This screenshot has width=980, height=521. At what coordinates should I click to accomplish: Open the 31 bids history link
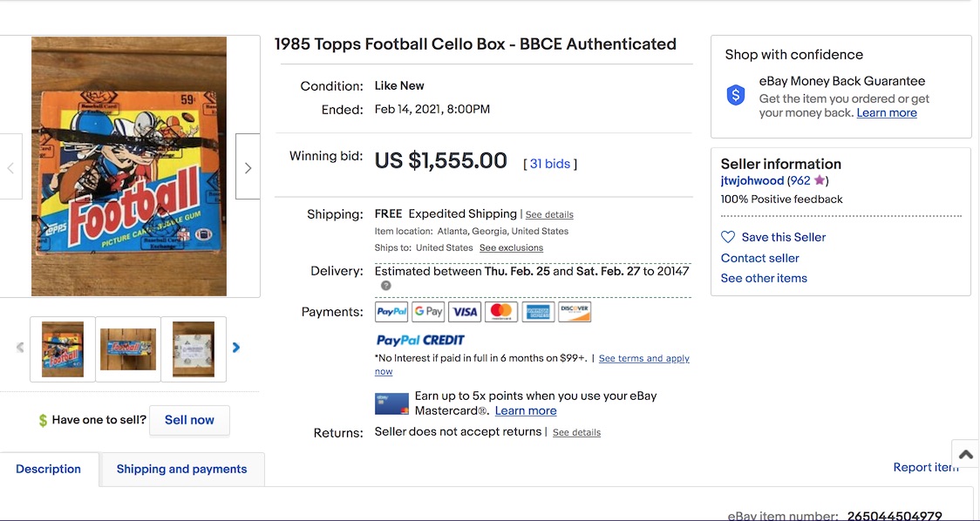pos(550,164)
